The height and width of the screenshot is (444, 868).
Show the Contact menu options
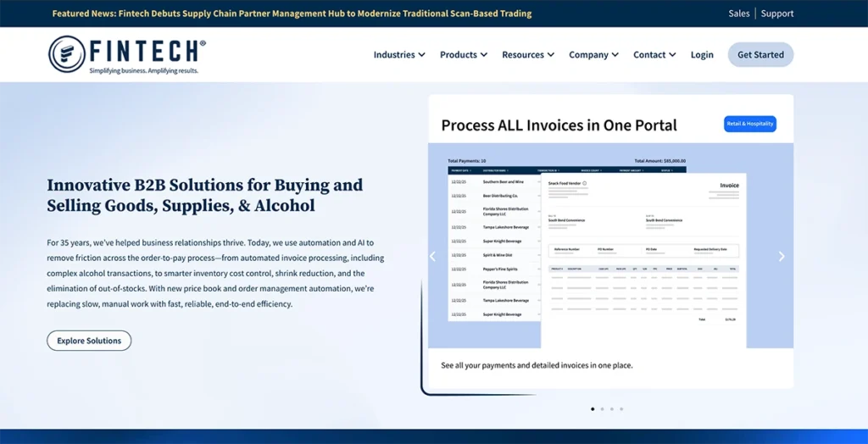(654, 55)
